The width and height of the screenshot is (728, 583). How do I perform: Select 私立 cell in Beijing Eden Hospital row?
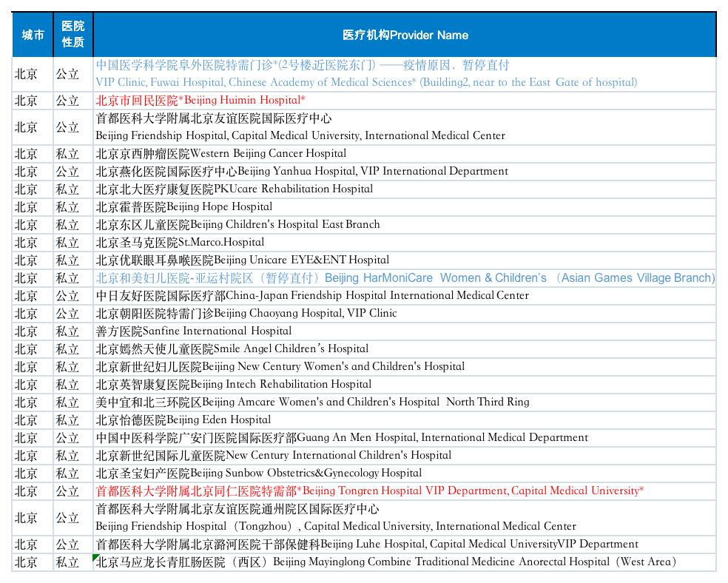click(x=73, y=420)
